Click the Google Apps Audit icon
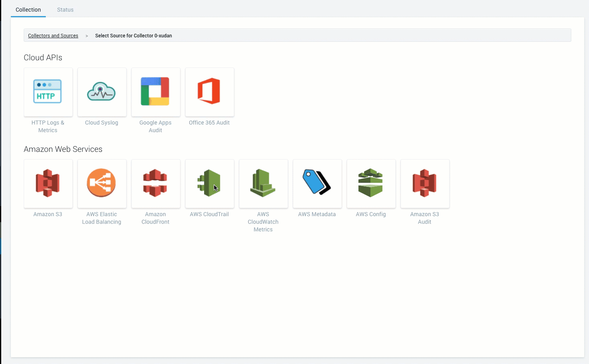The height and width of the screenshot is (364, 589). click(155, 92)
